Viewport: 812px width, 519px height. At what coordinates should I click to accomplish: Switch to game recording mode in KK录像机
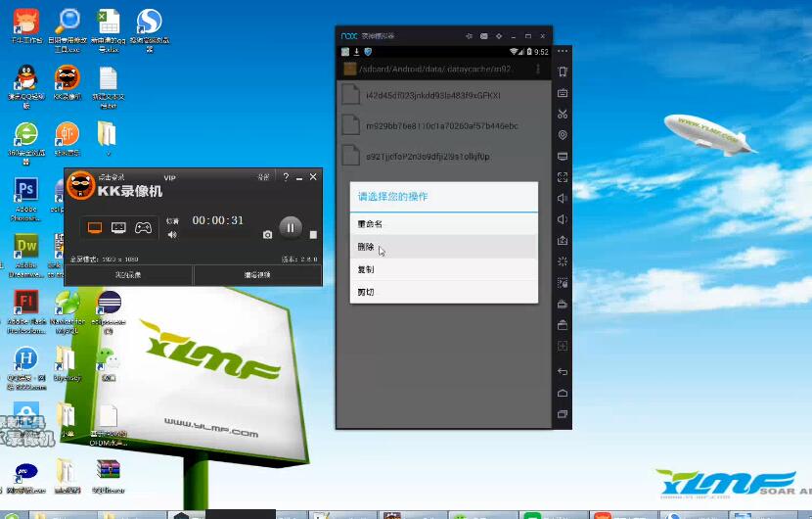click(x=143, y=227)
